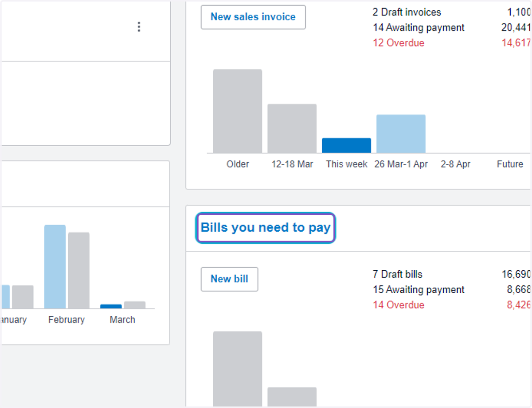Select the 12-18 Mar invoices bar
This screenshot has height=408, width=532.
(292, 128)
